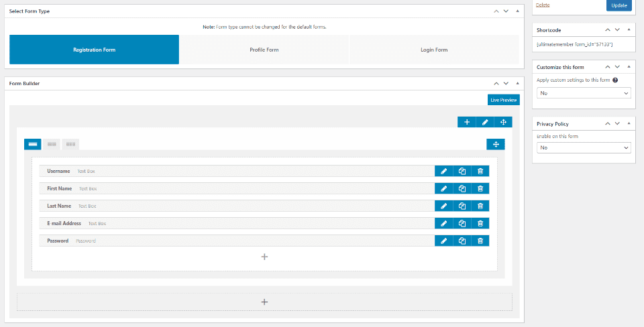The image size is (644, 327).
Task: Choose the three-column layout option
Action: 70,145
